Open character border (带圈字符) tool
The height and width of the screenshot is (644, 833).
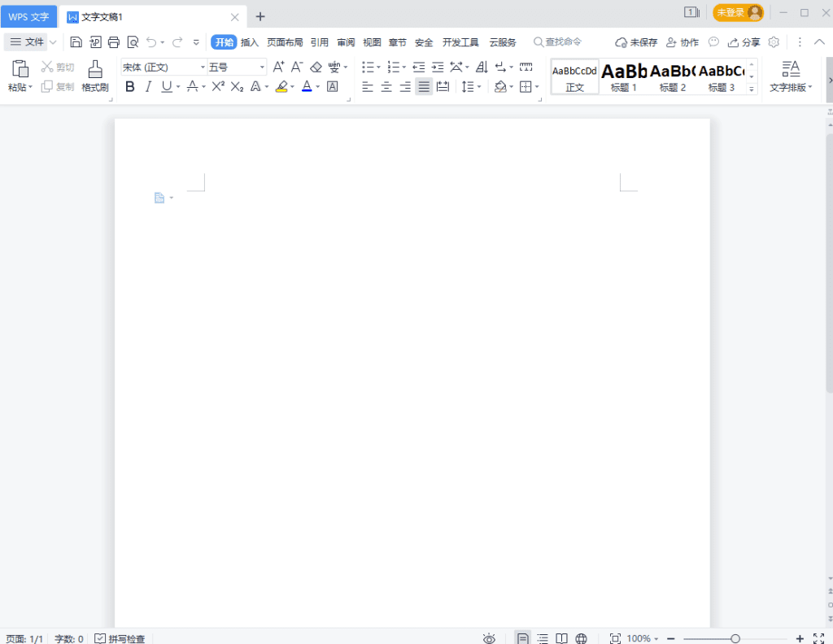tap(332, 86)
